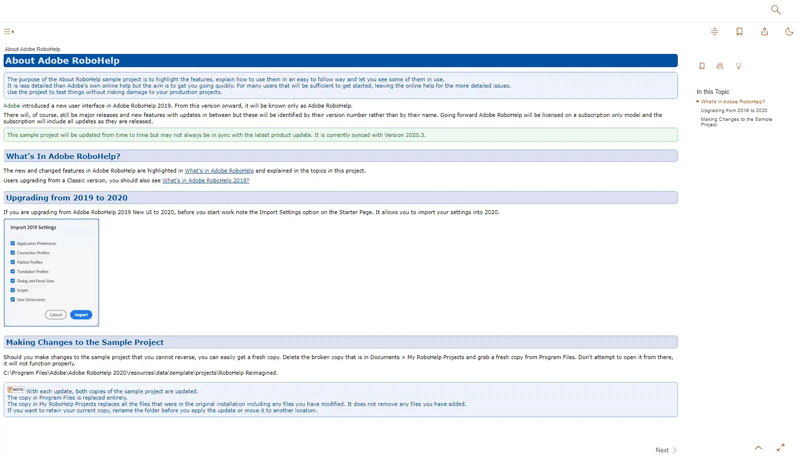Jump to "Making Changes to the Sample Project" topic entry
The height and width of the screenshot is (456, 800).
click(x=736, y=121)
